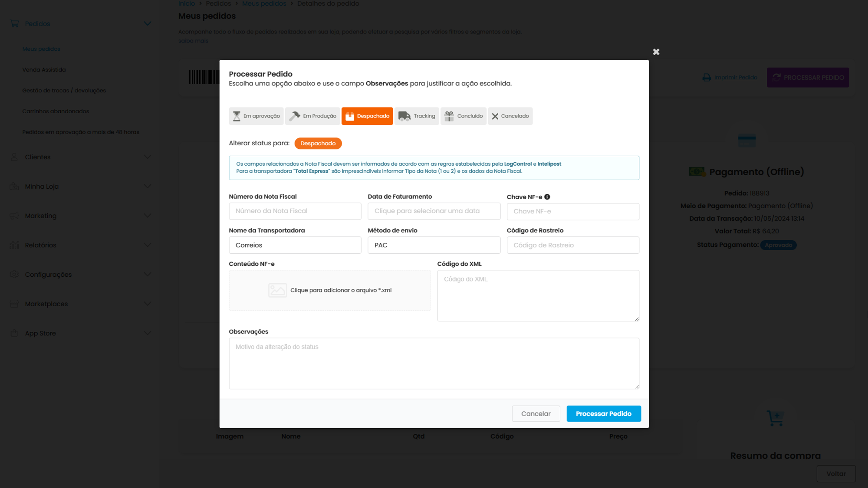The image size is (868, 488).
Task: Click the saiba mais link
Action: pos(193,41)
